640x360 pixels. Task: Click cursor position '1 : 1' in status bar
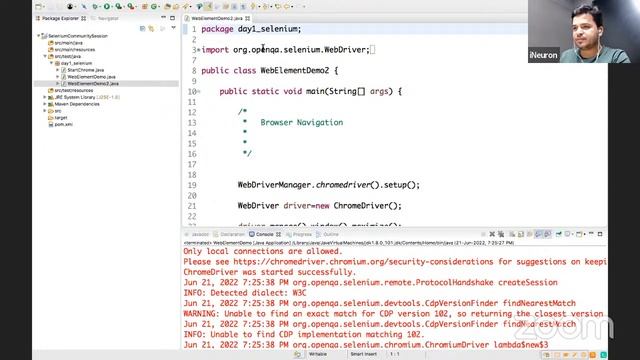tap(395, 354)
